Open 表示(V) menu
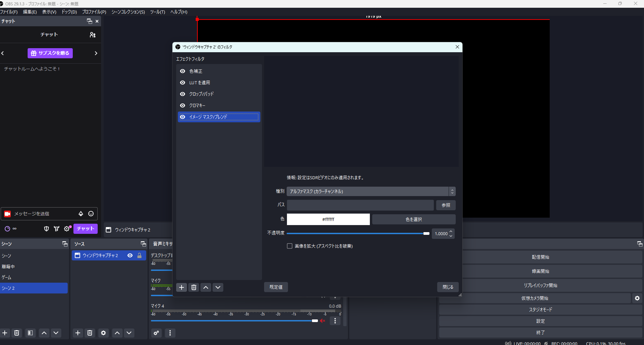Screen dimensions: 644x345 [x=49, y=12]
